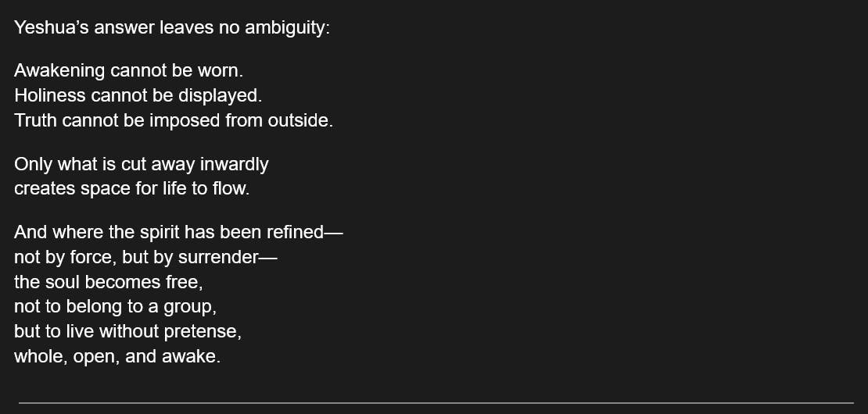Click the line "Awakening cannot be worn."
Screen dimensions: 868x414
128,70
